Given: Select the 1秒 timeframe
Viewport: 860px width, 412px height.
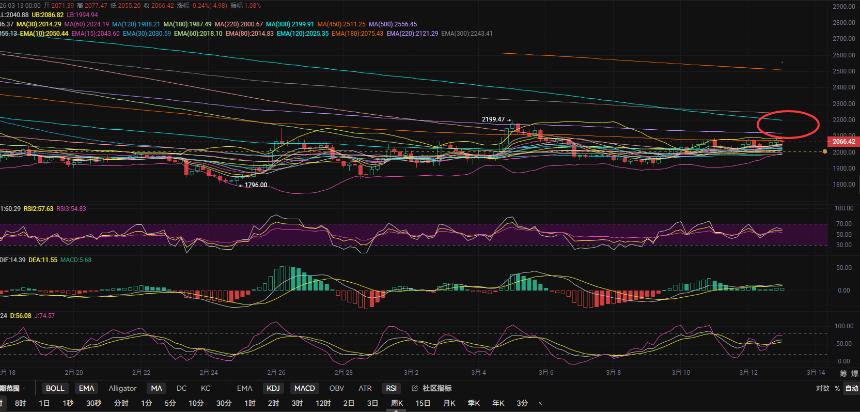Looking at the screenshot, I should (68, 403).
